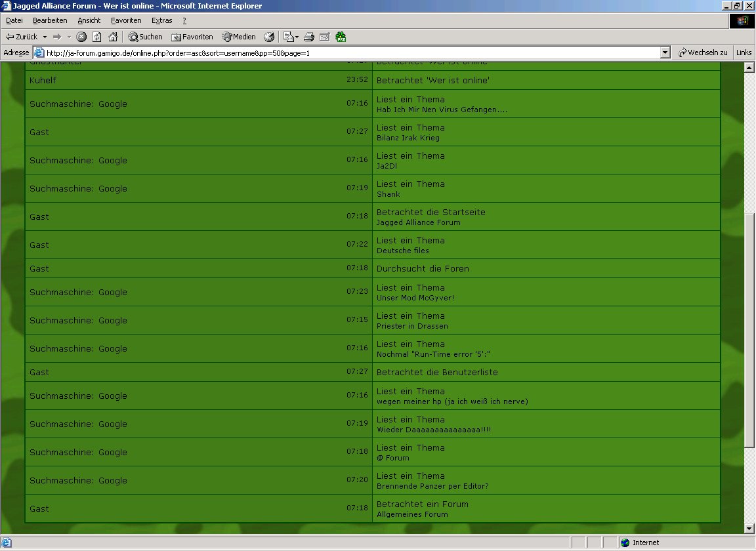
Task: Open the Mail icon dropdown arrow
Action: coord(297,37)
